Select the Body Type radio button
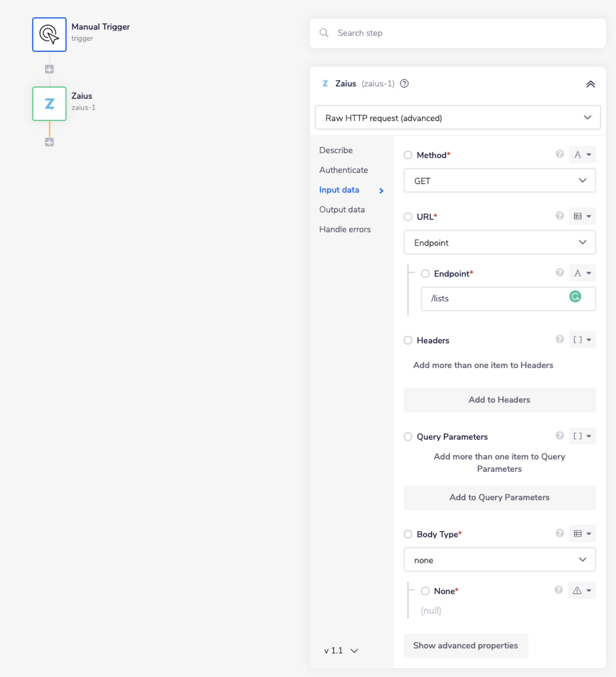Viewport: 616px width, 677px height. pos(408,534)
